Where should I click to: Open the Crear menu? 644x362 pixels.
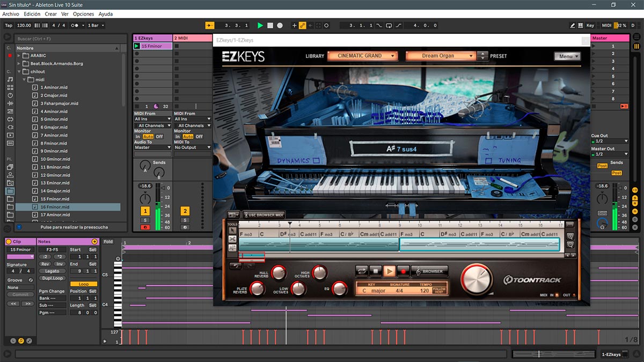tap(50, 14)
